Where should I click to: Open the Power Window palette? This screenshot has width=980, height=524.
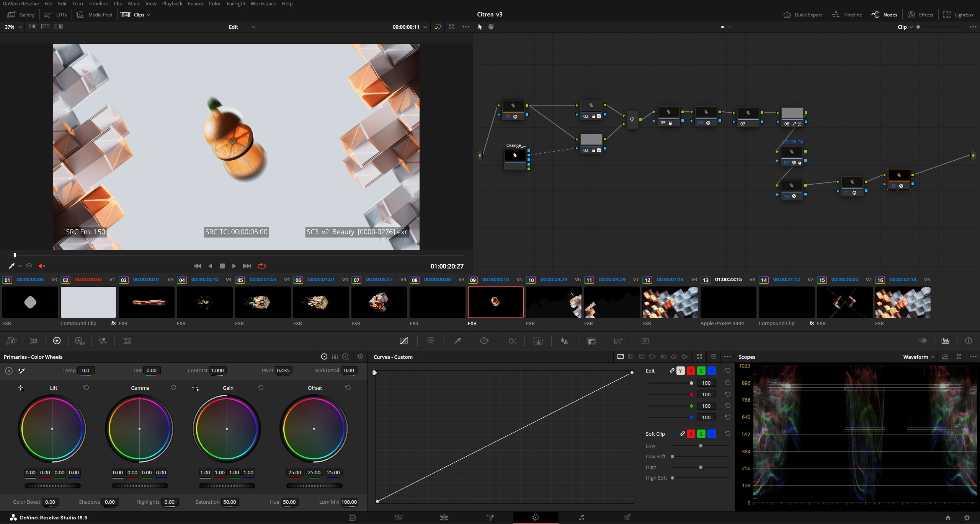484,341
